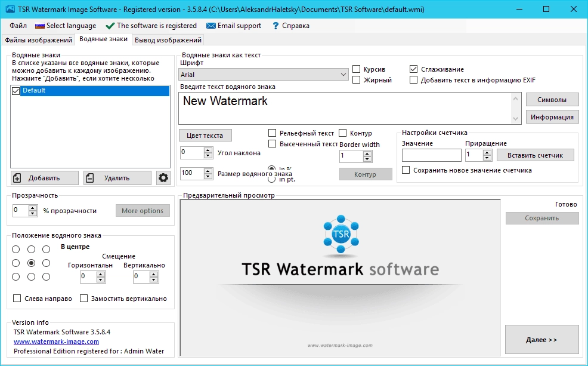
Task: Select top-left watermark position radio
Action: 16,249
